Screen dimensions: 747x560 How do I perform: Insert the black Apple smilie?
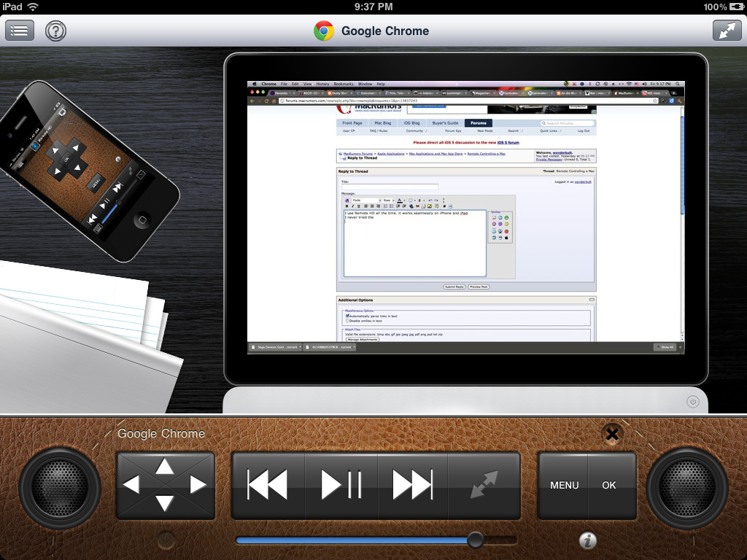tap(506, 237)
